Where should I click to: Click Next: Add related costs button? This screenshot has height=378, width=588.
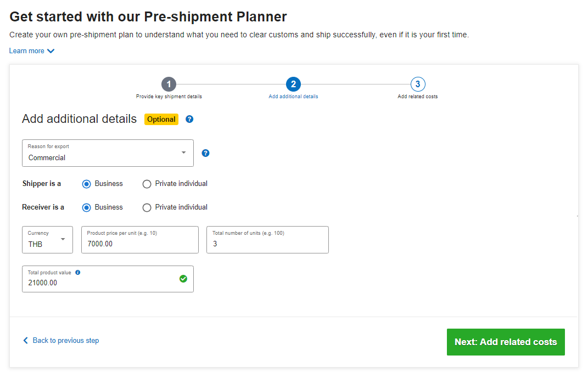[506, 342]
